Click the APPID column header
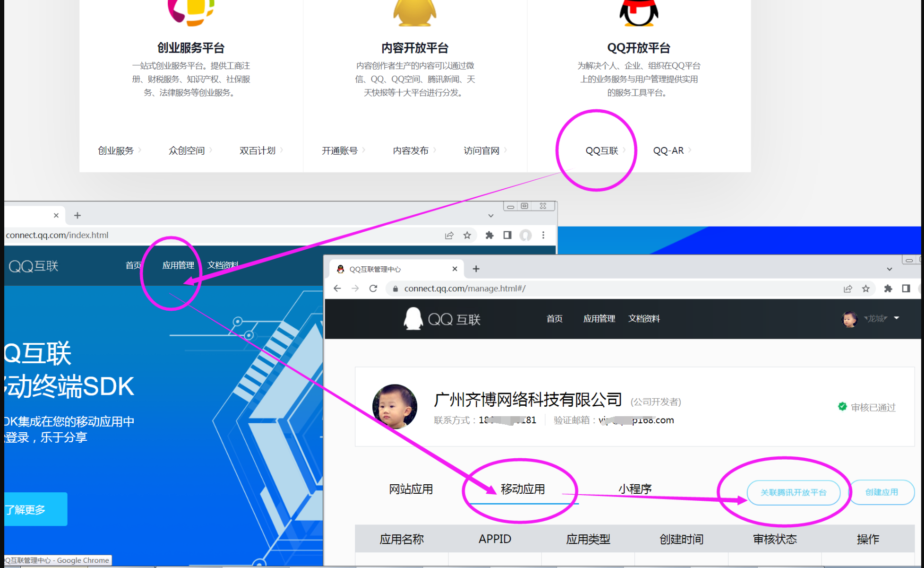This screenshot has height=568, width=924. (494, 539)
